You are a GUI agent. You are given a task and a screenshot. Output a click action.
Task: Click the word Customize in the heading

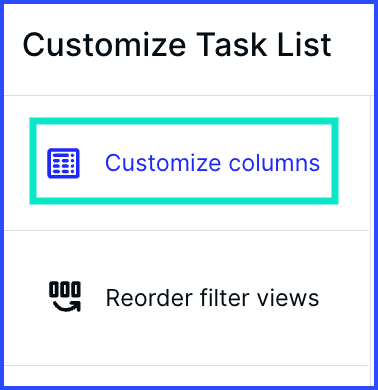(x=104, y=45)
